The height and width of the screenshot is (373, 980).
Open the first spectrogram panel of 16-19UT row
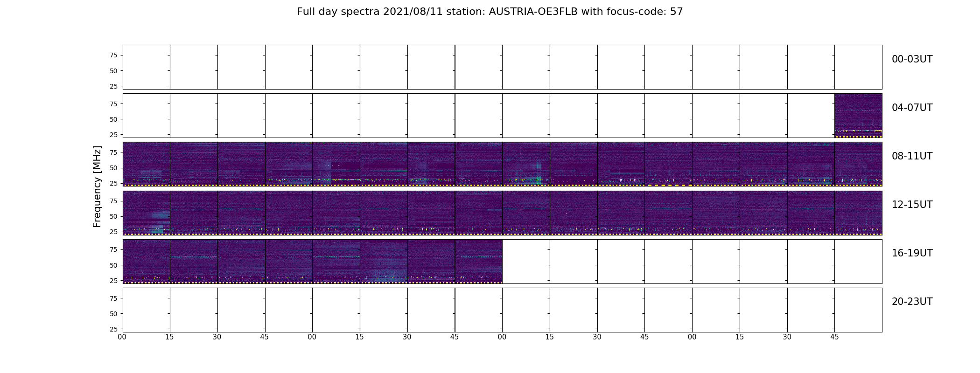[147, 261]
